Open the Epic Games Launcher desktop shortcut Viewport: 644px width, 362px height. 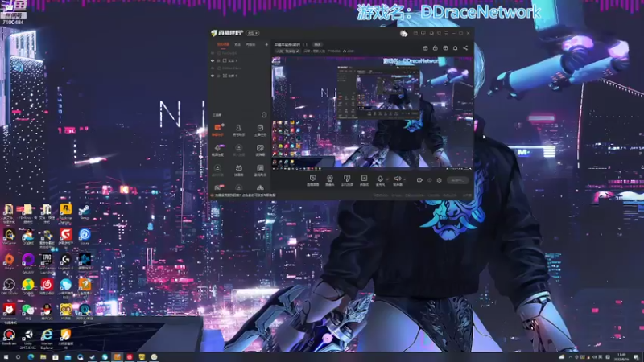click(47, 263)
